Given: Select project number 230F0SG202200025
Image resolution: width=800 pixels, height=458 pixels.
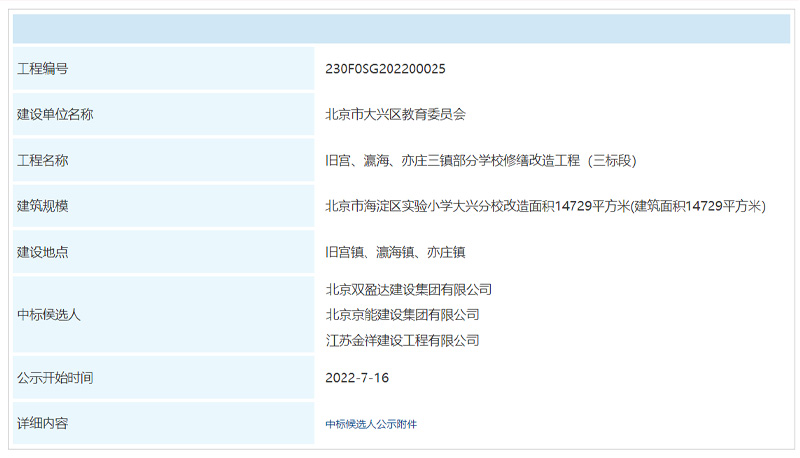Looking at the screenshot, I should pos(385,69).
